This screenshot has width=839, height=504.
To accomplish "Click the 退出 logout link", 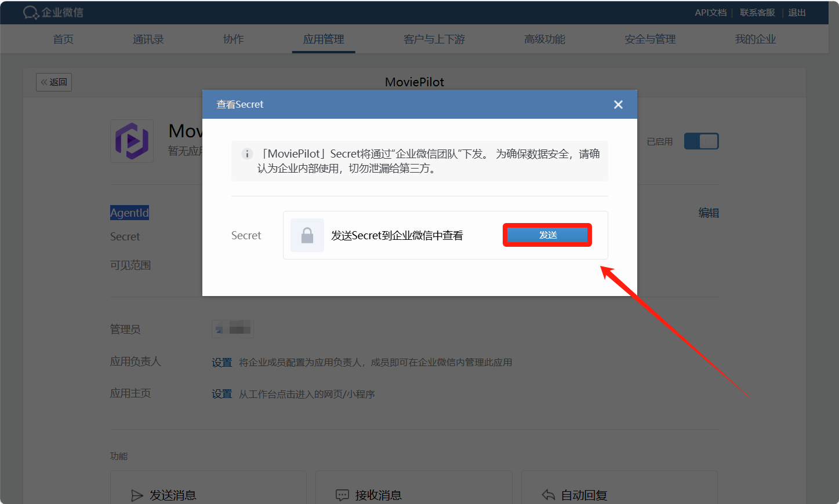I will click(797, 13).
